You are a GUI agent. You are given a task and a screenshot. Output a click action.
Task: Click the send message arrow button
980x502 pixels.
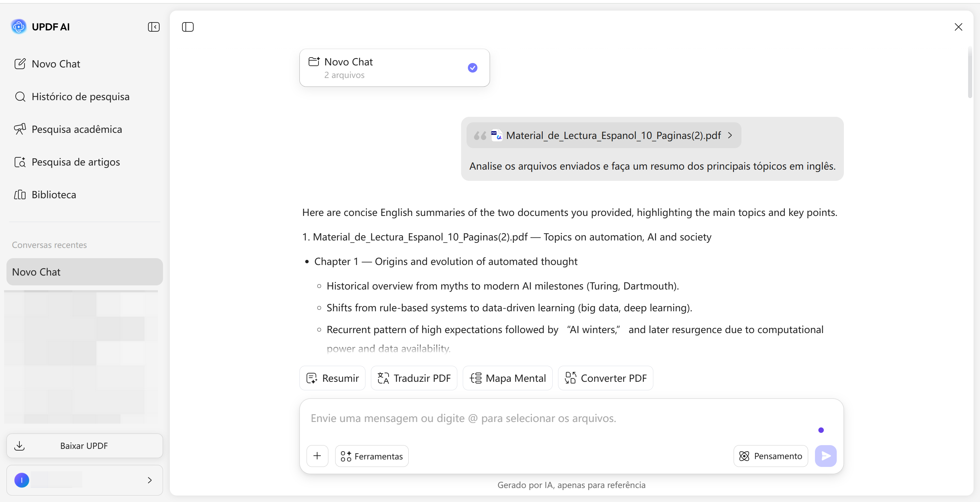pos(826,456)
